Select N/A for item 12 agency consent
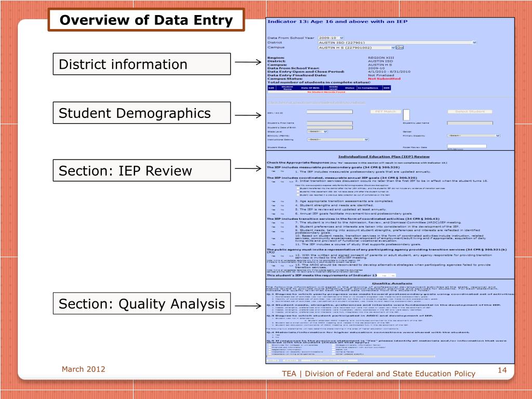The image size is (532, 399). coord(291,256)
